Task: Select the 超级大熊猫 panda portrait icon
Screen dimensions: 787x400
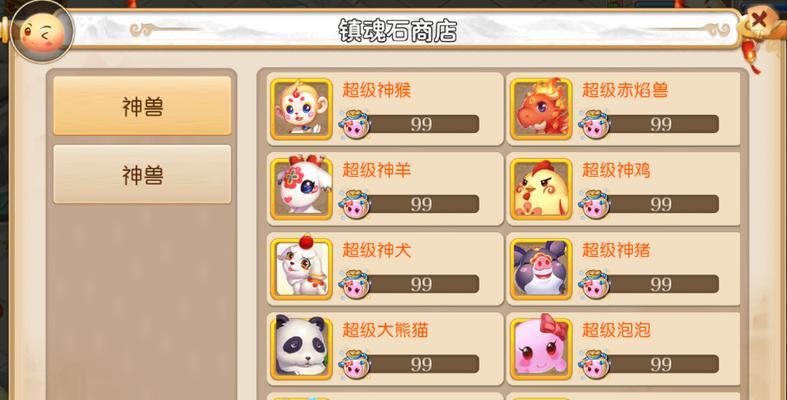Action: coord(301,348)
